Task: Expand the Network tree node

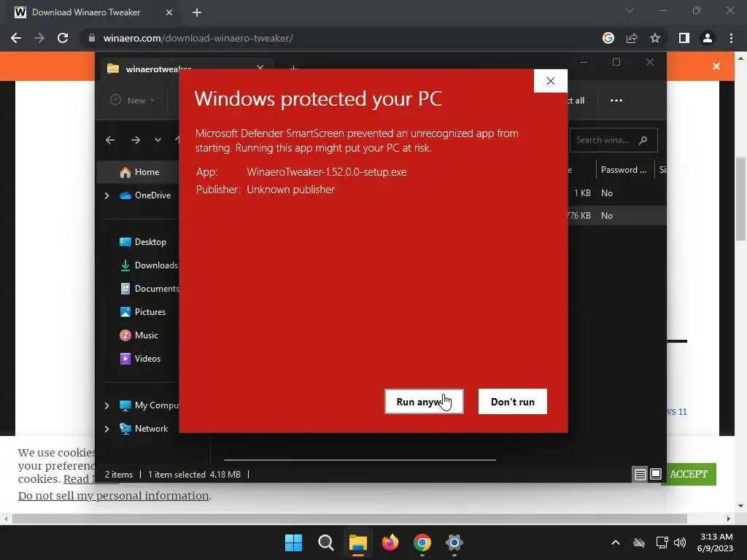Action: (107, 429)
